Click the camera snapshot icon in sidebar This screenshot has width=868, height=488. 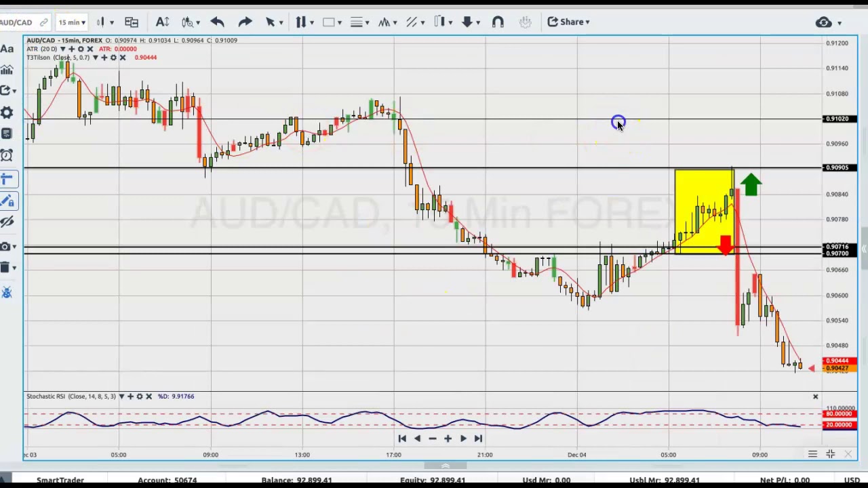pyautogui.click(x=7, y=246)
